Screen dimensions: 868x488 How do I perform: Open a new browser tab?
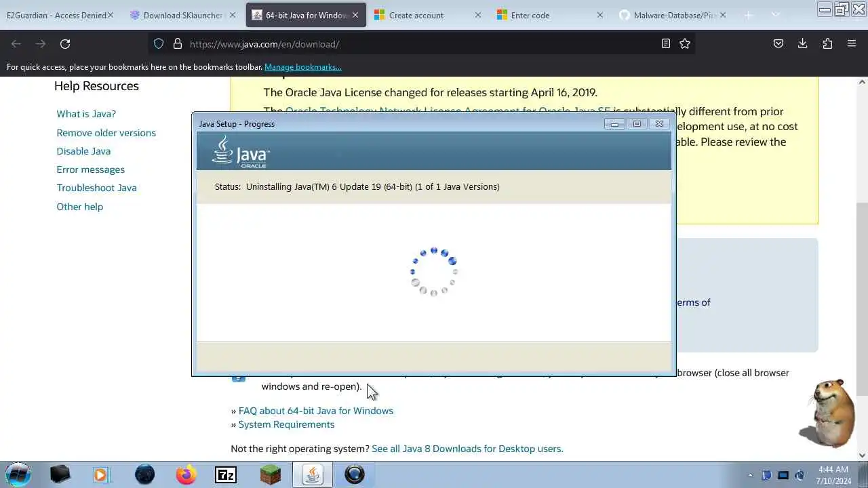click(749, 15)
